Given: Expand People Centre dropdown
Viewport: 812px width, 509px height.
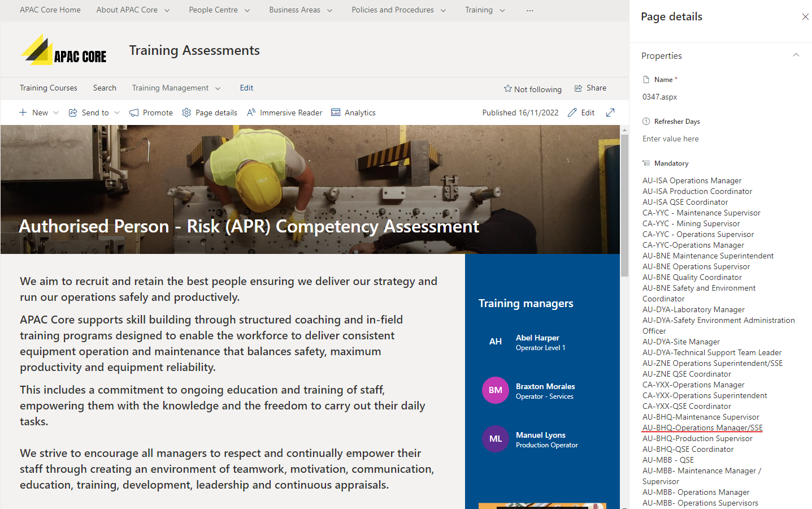Looking at the screenshot, I should tap(247, 10).
